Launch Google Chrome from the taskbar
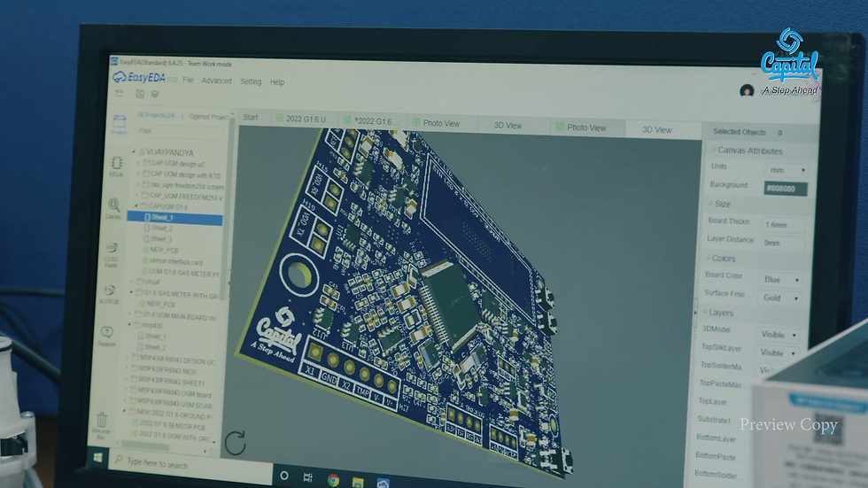The width and height of the screenshot is (868, 488). [333, 480]
